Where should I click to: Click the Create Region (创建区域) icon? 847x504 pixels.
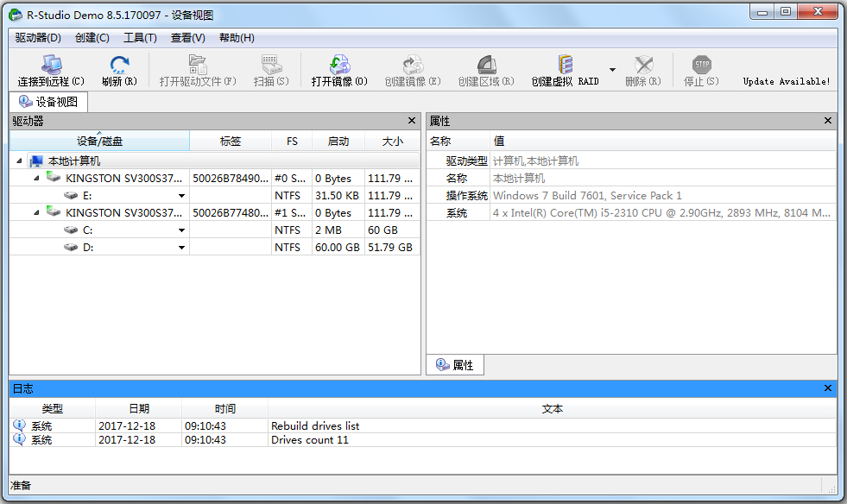tap(486, 65)
